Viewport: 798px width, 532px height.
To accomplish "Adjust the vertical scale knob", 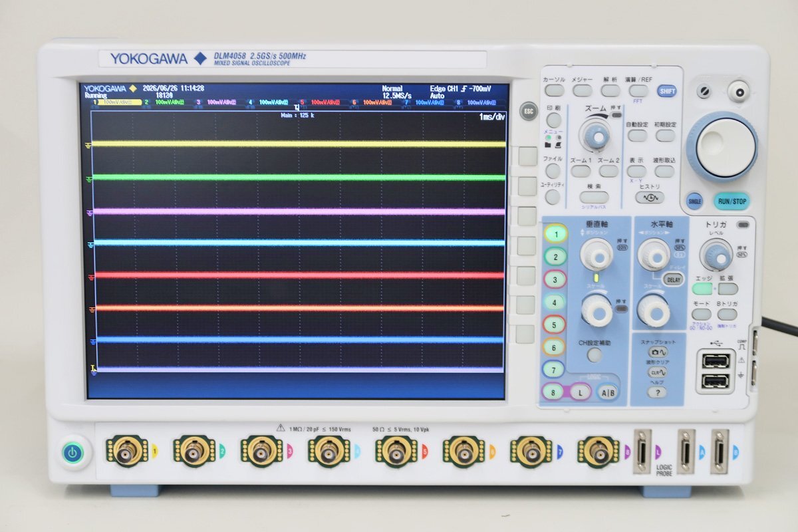I will [596, 310].
